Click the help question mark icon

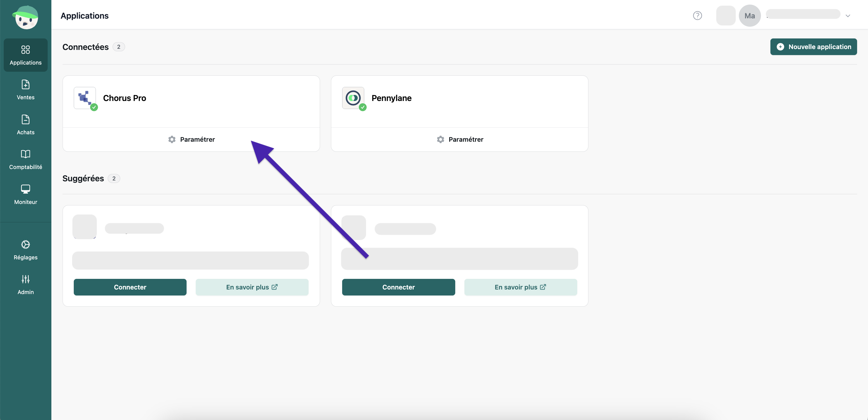(x=697, y=15)
